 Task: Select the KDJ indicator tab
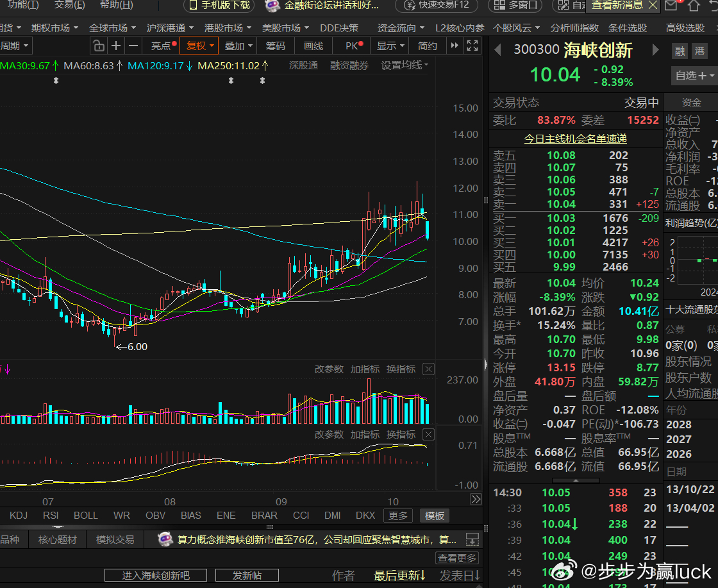coord(19,516)
